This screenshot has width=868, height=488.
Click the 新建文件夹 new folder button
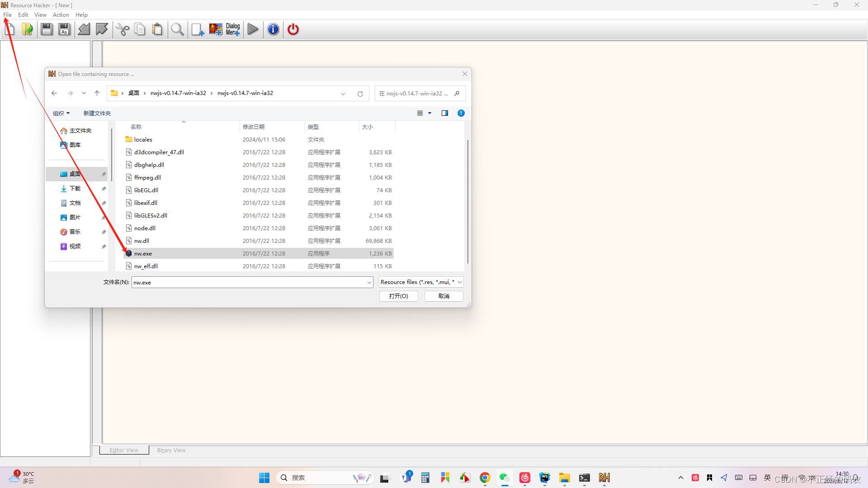click(97, 113)
